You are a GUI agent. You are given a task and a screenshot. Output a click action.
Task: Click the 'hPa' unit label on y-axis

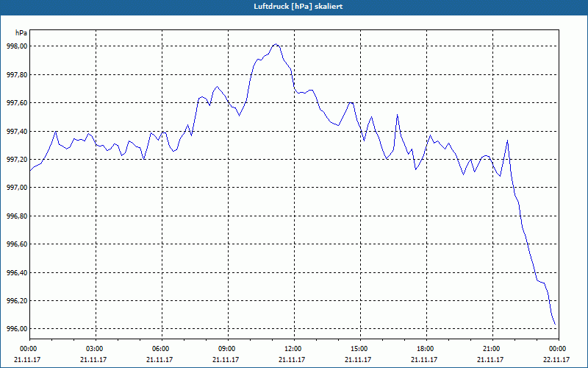click(x=21, y=33)
